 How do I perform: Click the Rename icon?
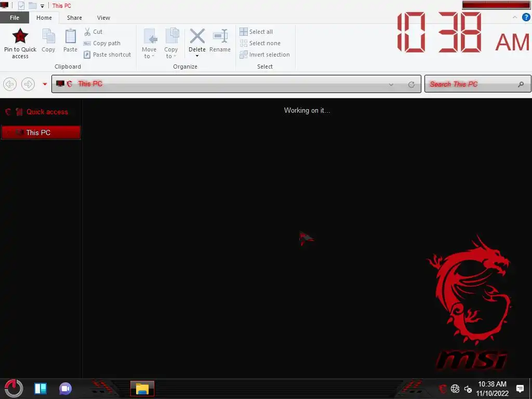(x=220, y=36)
